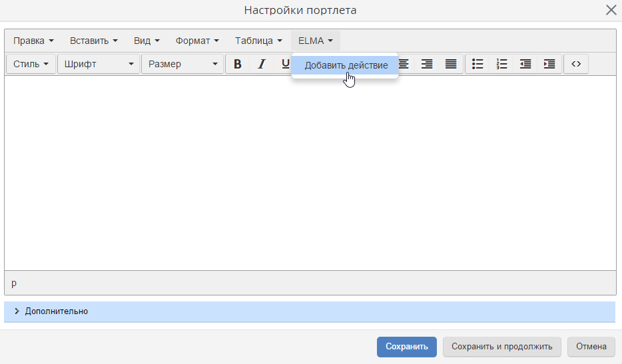The width and height of the screenshot is (622, 364).
Task: Align text to the right
Action: point(427,64)
